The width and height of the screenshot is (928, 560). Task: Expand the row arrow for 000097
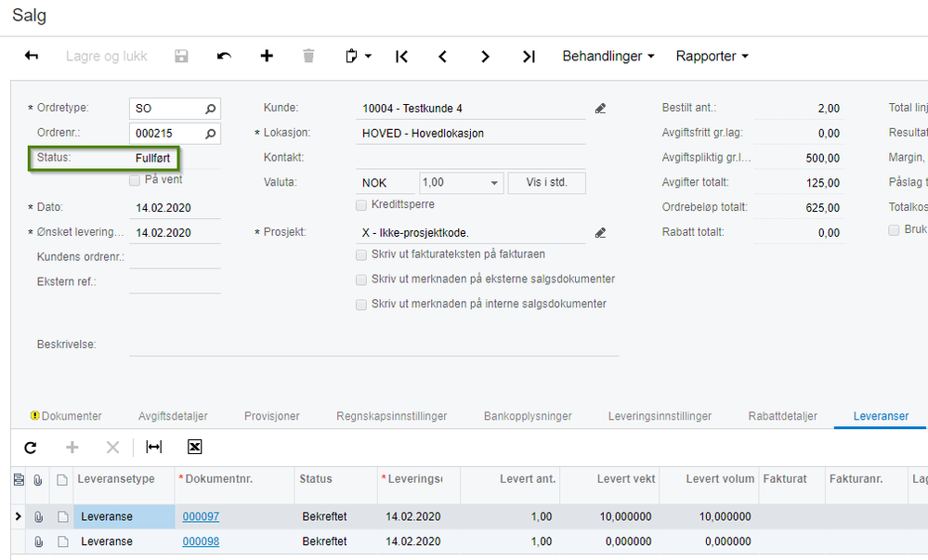[x=19, y=516]
